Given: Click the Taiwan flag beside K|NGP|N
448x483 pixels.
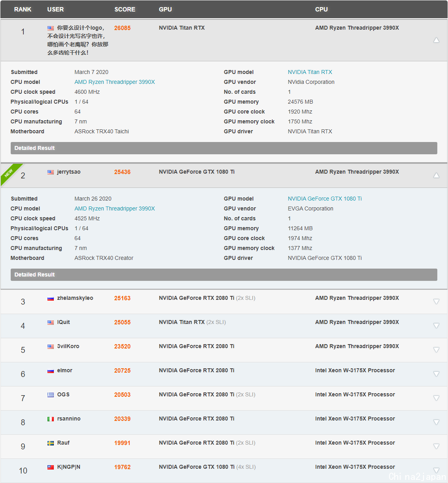Looking at the screenshot, I should click(x=51, y=467).
